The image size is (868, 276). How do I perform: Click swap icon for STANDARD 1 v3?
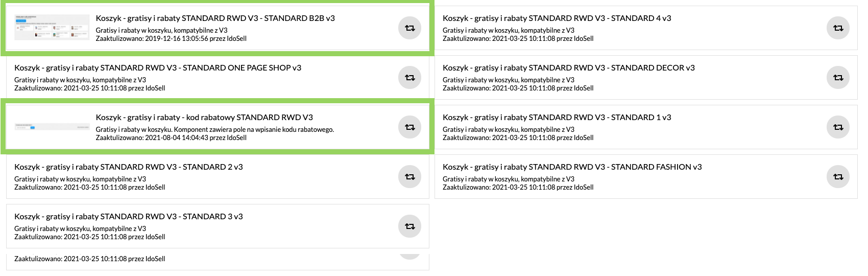pos(838,127)
